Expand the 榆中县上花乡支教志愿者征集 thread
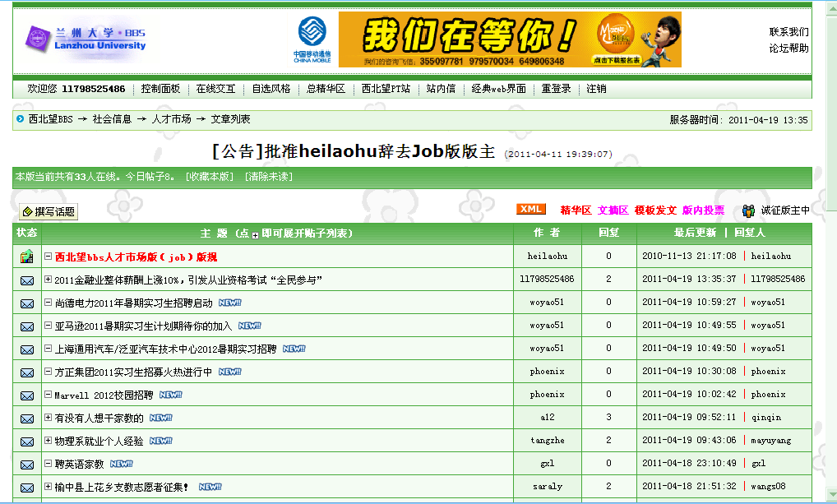The image size is (837, 504). point(48,487)
